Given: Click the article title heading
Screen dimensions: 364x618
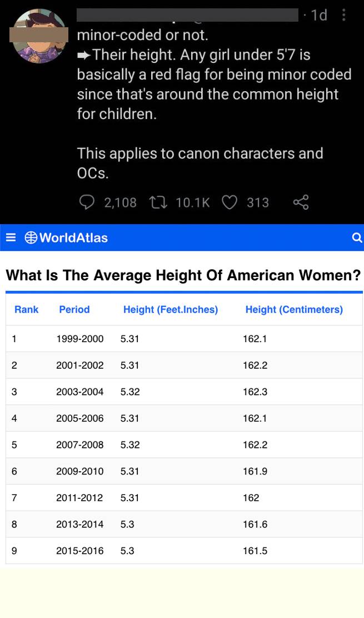Looking at the screenshot, I should point(183,275).
